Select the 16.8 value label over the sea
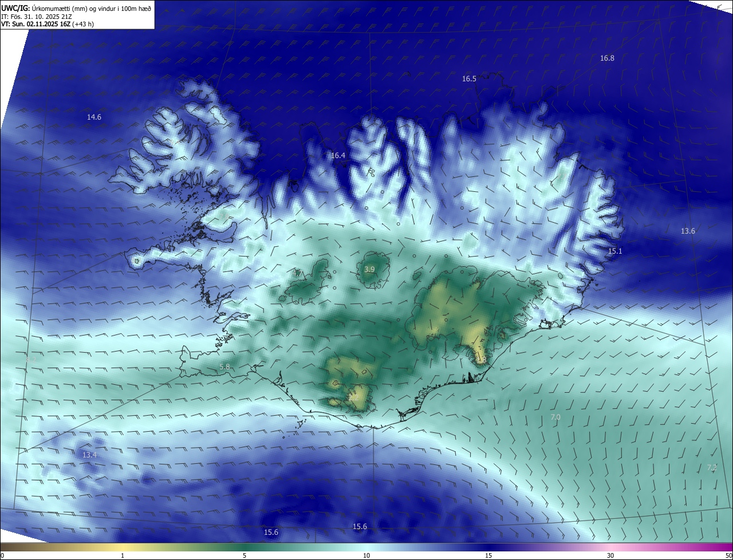 [607, 58]
